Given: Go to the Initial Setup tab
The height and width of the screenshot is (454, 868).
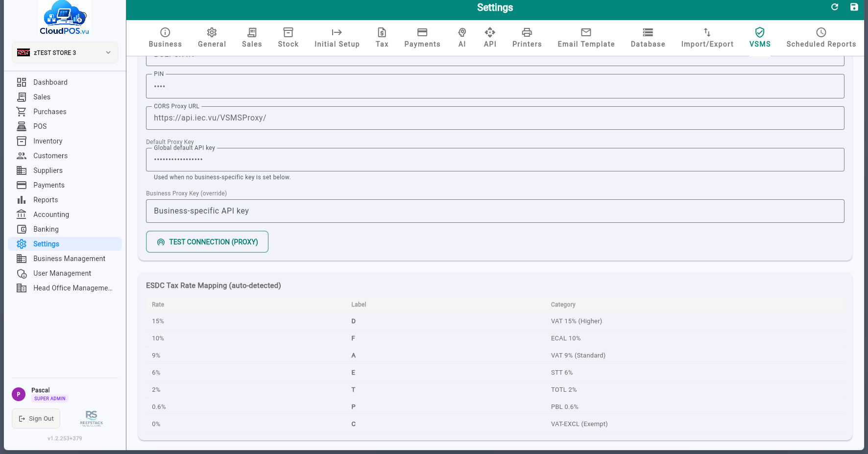Looking at the screenshot, I should click(x=337, y=38).
